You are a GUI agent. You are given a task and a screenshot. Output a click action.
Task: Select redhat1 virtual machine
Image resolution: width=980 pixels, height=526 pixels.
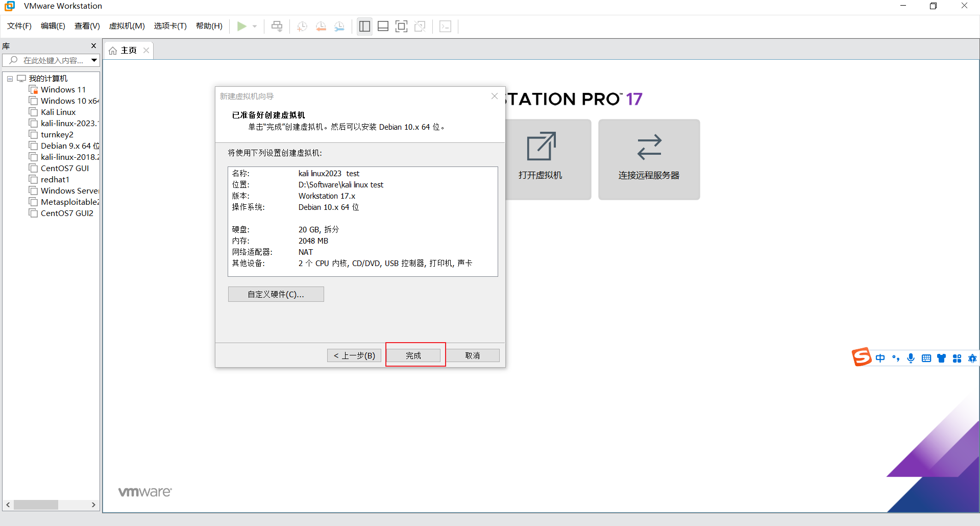point(55,180)
